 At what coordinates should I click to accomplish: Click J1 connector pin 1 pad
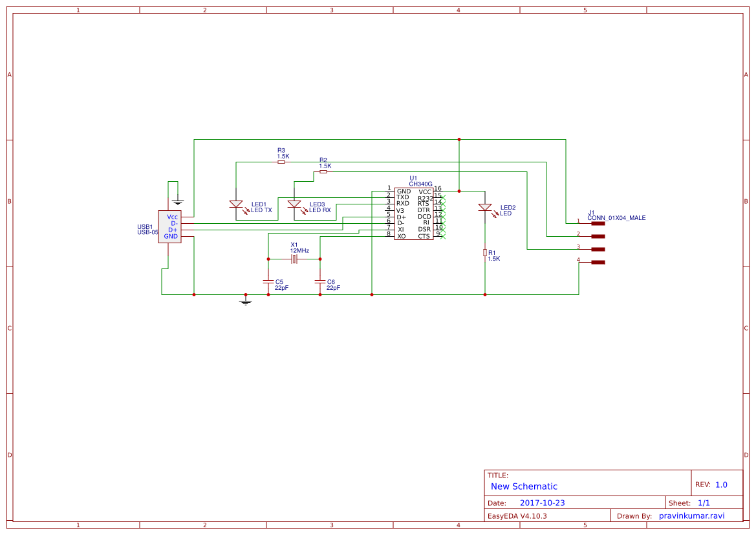tap(598, 224)
